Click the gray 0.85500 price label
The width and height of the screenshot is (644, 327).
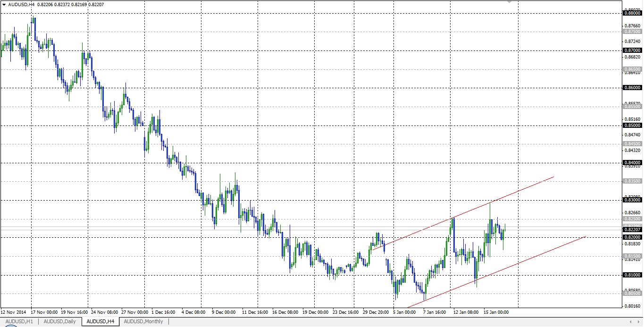(x=632, y=107)
